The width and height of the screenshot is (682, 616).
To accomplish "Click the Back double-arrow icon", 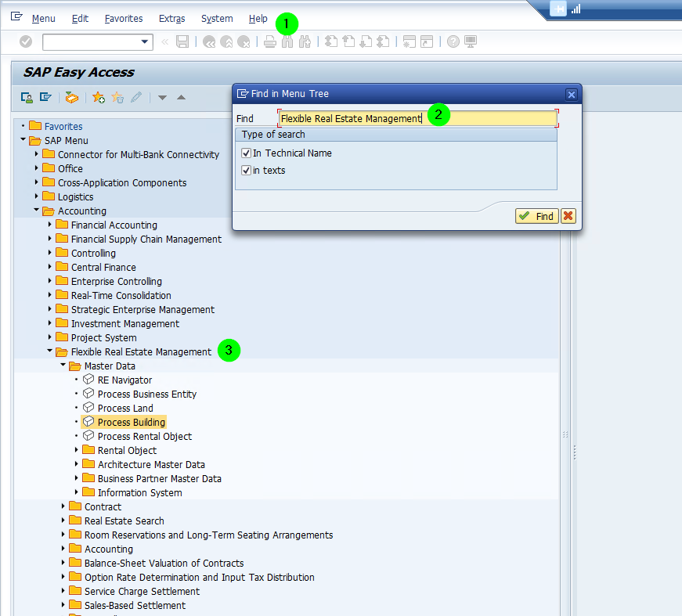I will [x=209, y=41].
